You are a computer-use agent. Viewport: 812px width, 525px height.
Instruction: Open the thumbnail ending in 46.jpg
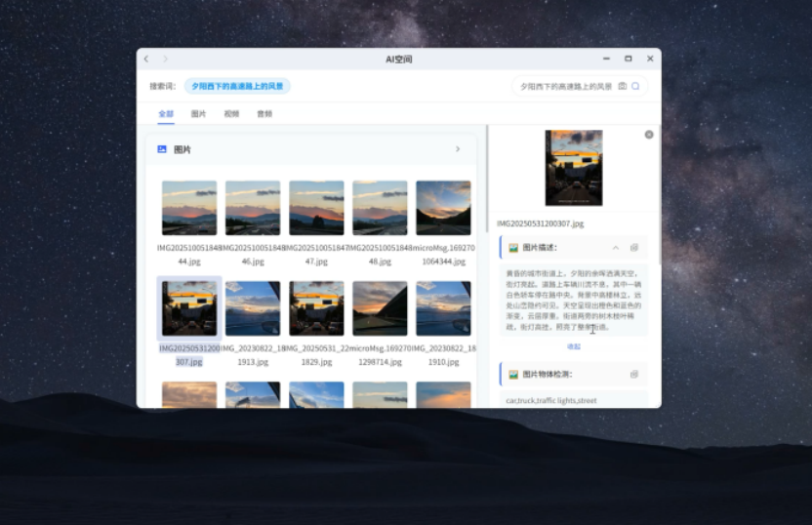point(253,208)
